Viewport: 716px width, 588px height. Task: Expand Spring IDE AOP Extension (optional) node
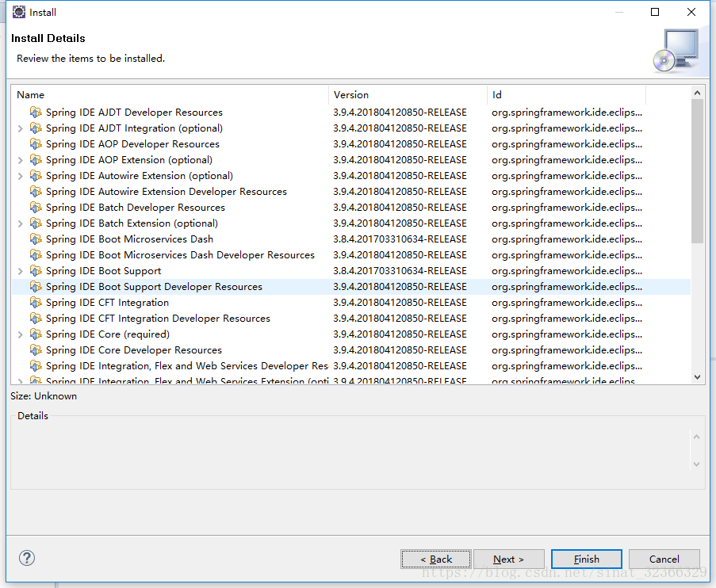[20, 160]
